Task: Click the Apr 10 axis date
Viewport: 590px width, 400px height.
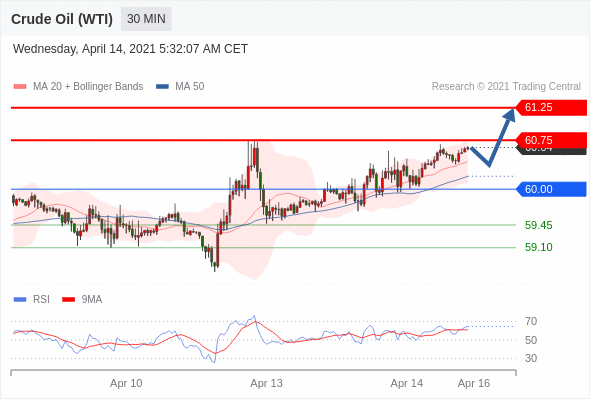Action: (126, 383)
